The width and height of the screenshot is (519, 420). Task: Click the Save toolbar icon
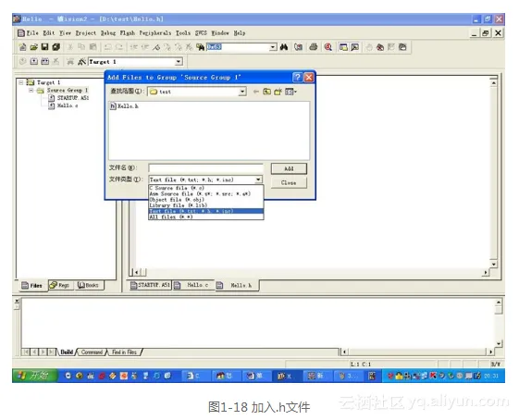pos(44,47)
